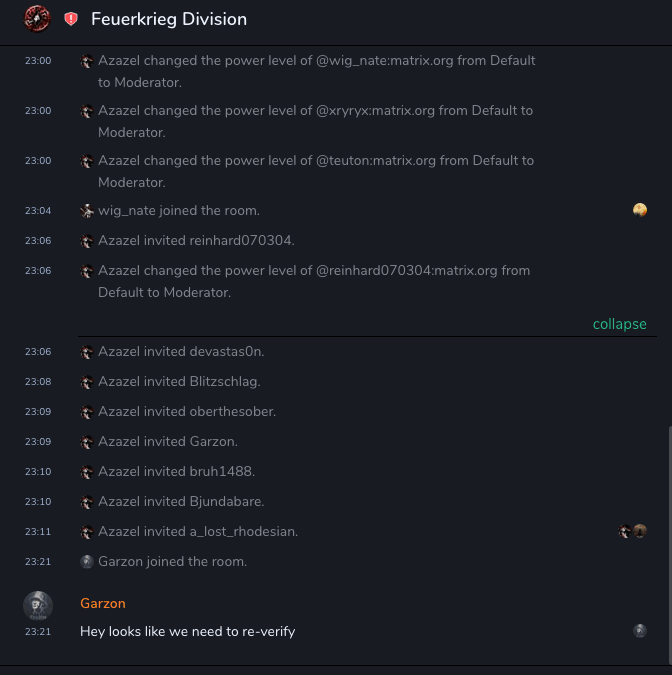Click Azazel's avatar beside oberthesober invite
Image resolution: width=672 pixels, height=675 pixels.
(88, 412)
